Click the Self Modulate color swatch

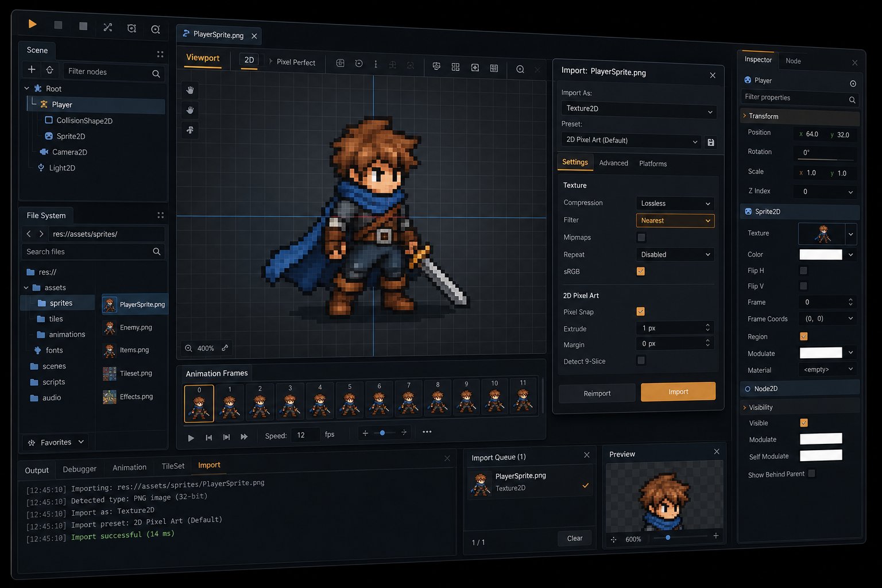click(821, 455)
